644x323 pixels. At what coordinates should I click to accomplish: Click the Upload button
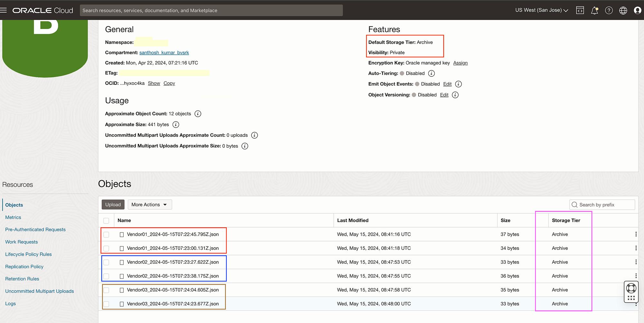[x=113, y=205]
